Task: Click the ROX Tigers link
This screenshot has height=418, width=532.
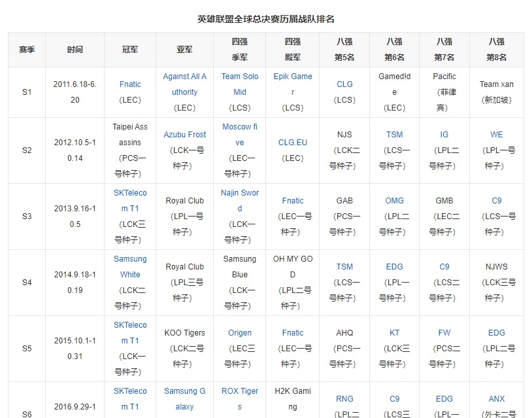Action: pyautogui.click(x=240, y=398)
